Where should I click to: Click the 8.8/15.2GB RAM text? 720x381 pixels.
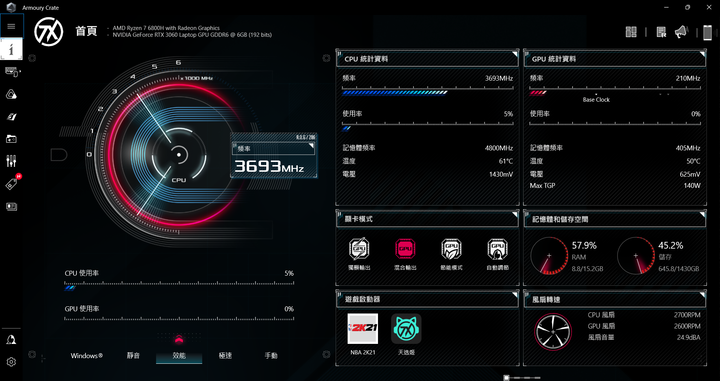click(x=587, y=269)
